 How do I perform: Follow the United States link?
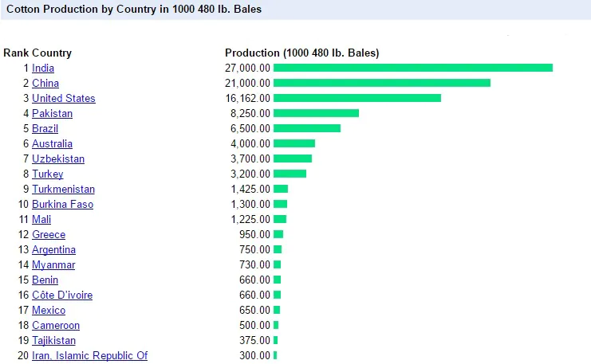coord(64,98)
